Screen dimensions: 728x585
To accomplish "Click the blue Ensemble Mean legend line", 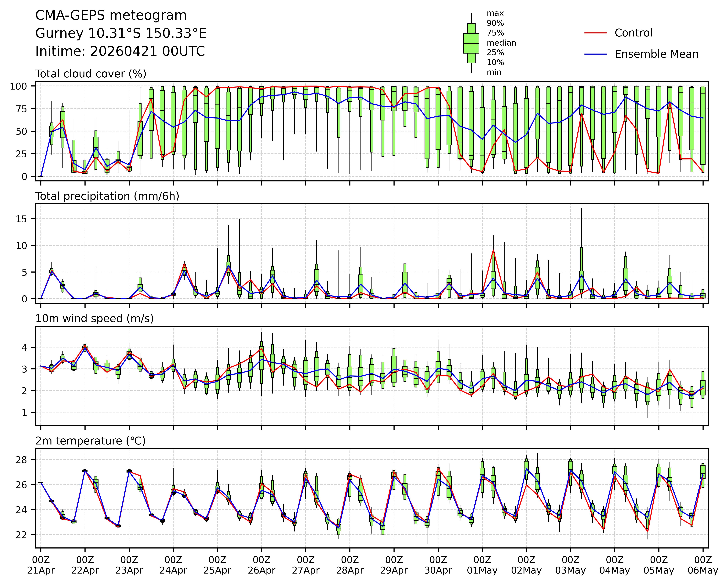I will 595,54.
